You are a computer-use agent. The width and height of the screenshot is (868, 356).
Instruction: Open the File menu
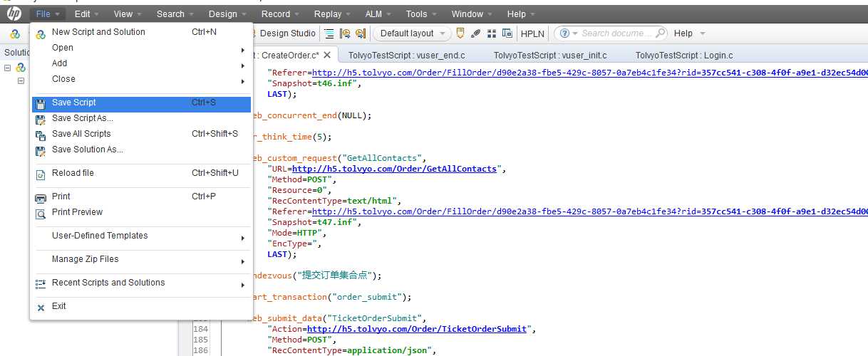pos(48,14)
